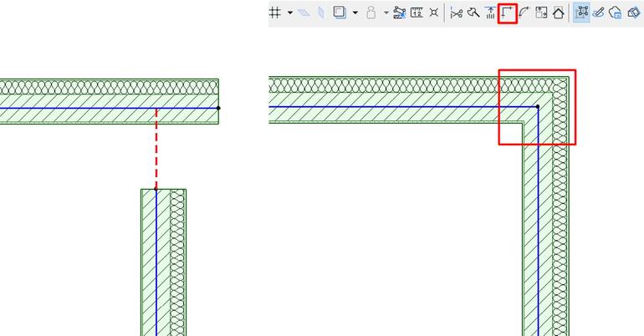
Task: Toggle the Trace reference icon
Action: tap(340, 13)
